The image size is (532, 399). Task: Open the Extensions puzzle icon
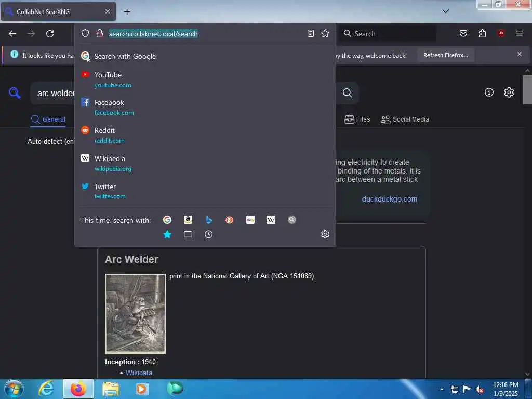coord(482,33)
